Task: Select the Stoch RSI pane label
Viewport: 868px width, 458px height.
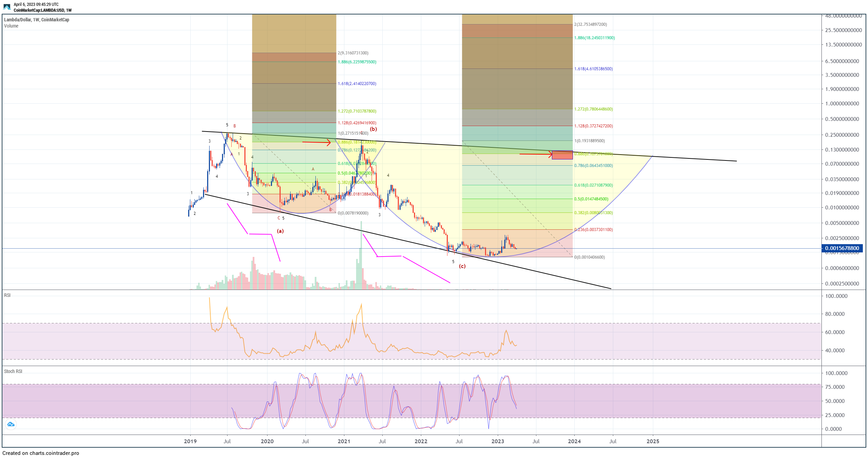Action: coord(13,371)
